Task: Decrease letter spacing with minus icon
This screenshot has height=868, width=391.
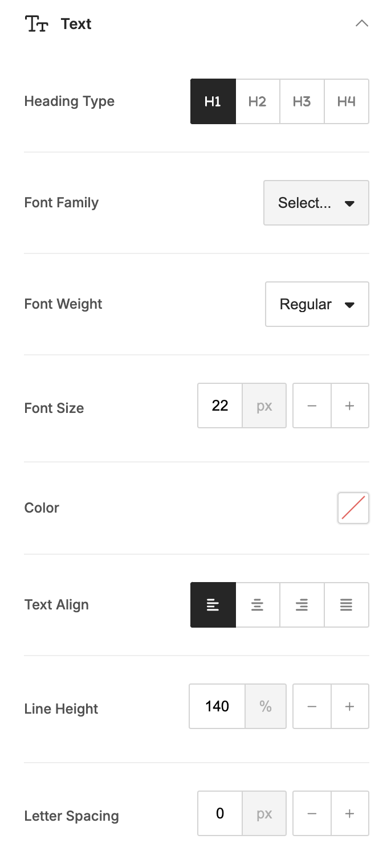Action: point(312,813)
